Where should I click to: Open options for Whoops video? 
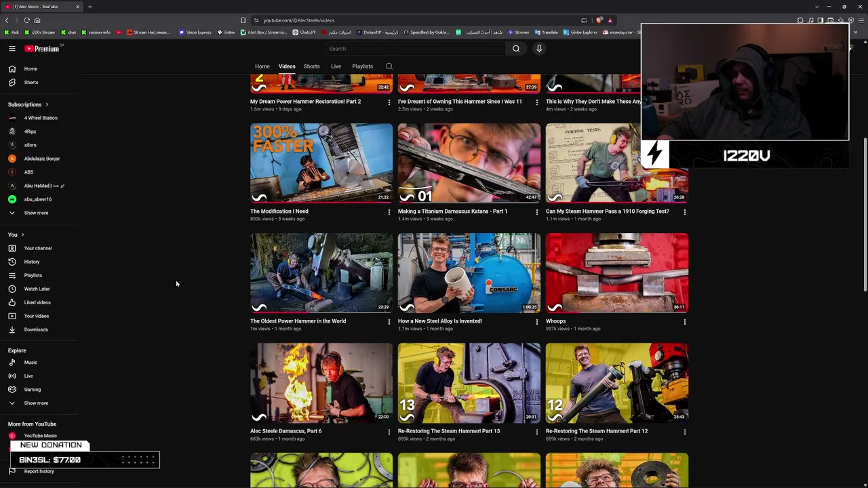click(684, 322)
